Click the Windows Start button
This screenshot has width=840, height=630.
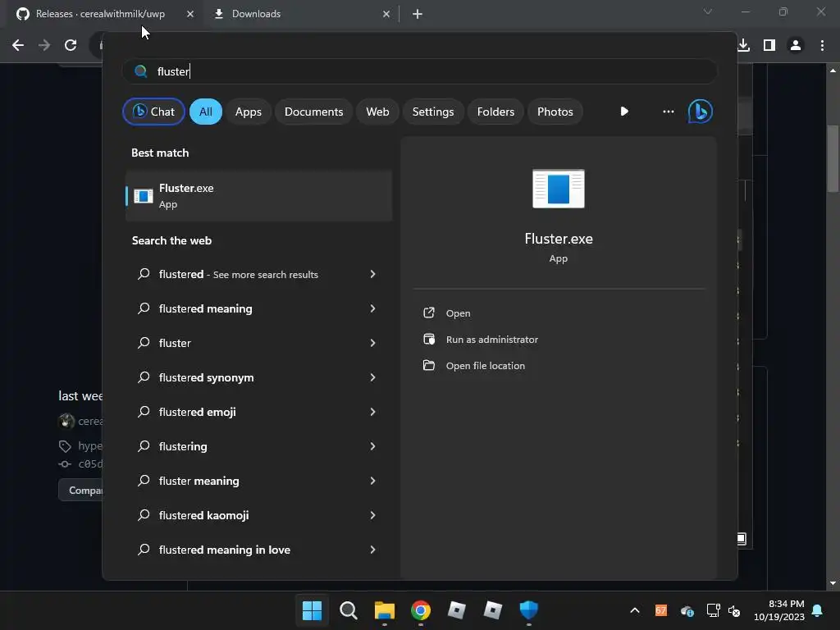pyautogui.click(x=313, y=610)
